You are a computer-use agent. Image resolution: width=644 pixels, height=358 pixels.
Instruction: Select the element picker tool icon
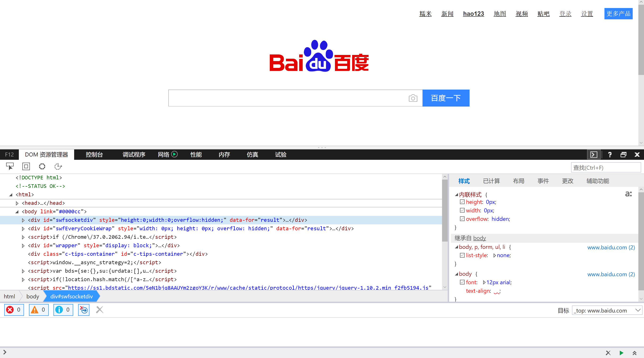(10, 166)
